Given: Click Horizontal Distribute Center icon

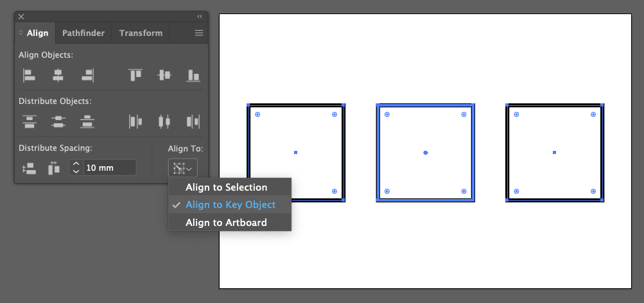Looking at the screenshot, I should [x=164, y=121].
